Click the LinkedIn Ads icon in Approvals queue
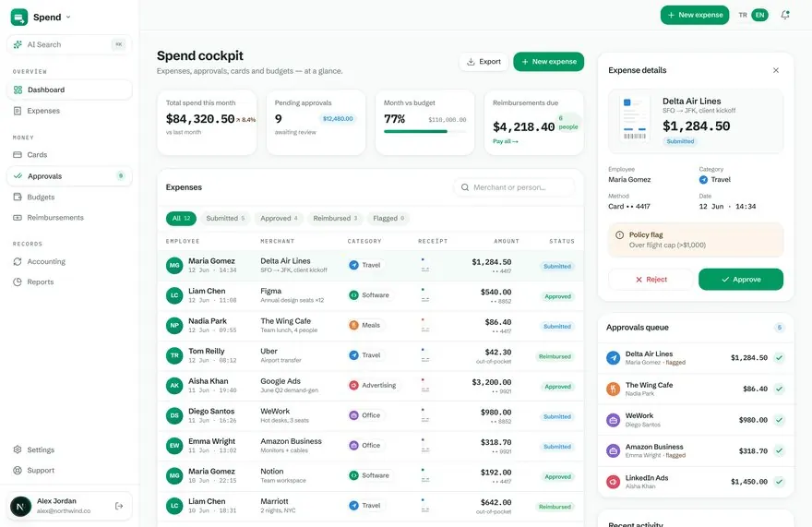The height and width of the screenshot is (527, 812). (613, 482)
